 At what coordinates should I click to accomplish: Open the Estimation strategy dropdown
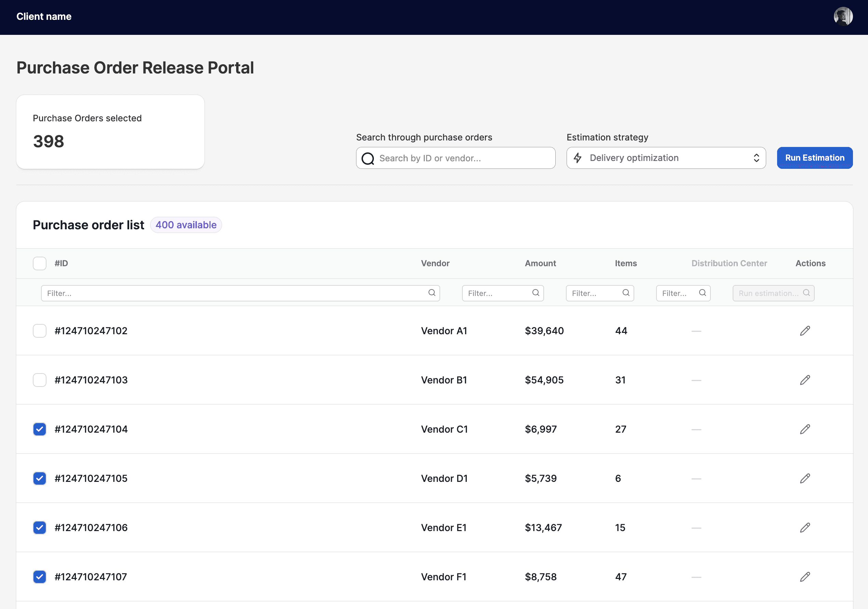(x=666, y=158)
